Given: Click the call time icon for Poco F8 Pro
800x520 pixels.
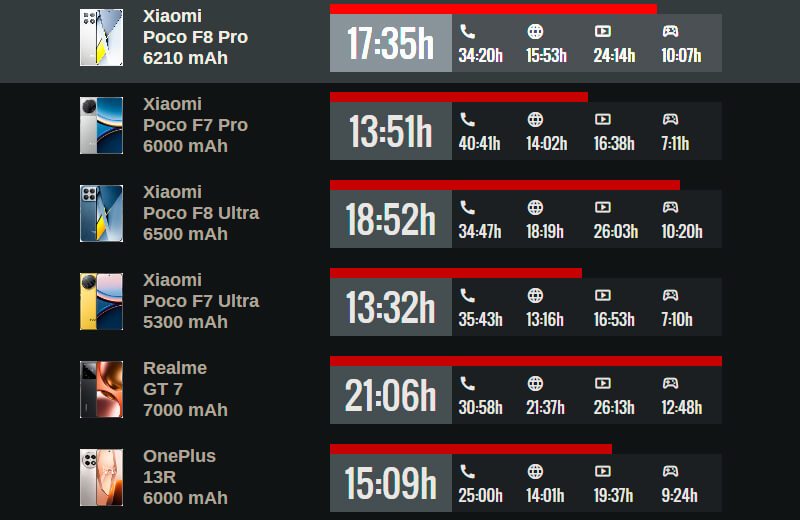Looking at the screenshot, I should click(x=467, y=31).
